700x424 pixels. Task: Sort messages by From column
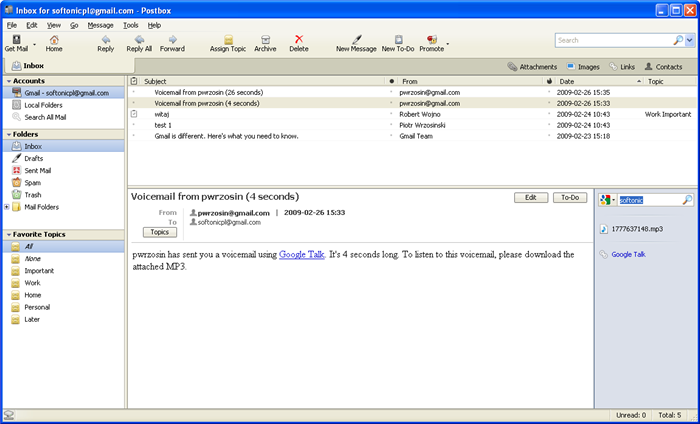click(471, 81)
